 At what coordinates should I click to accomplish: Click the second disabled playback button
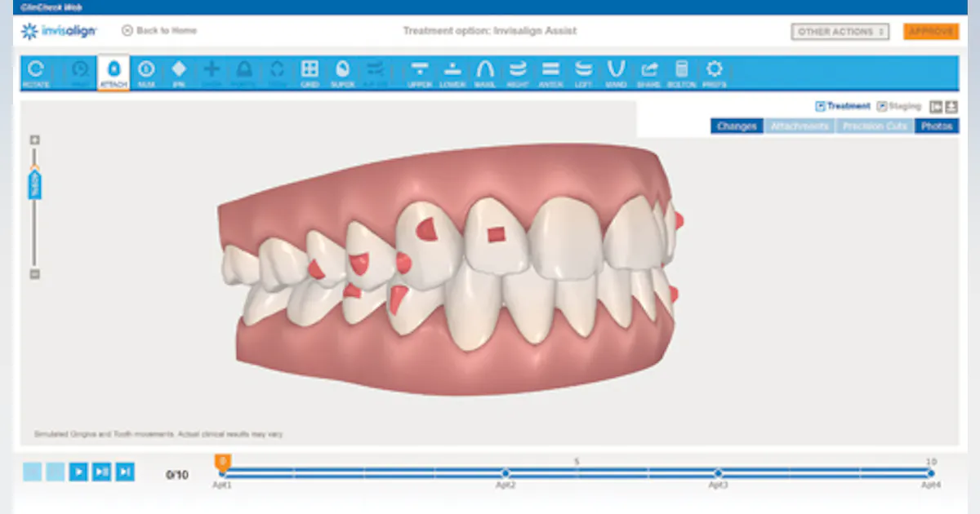(55, 472)
